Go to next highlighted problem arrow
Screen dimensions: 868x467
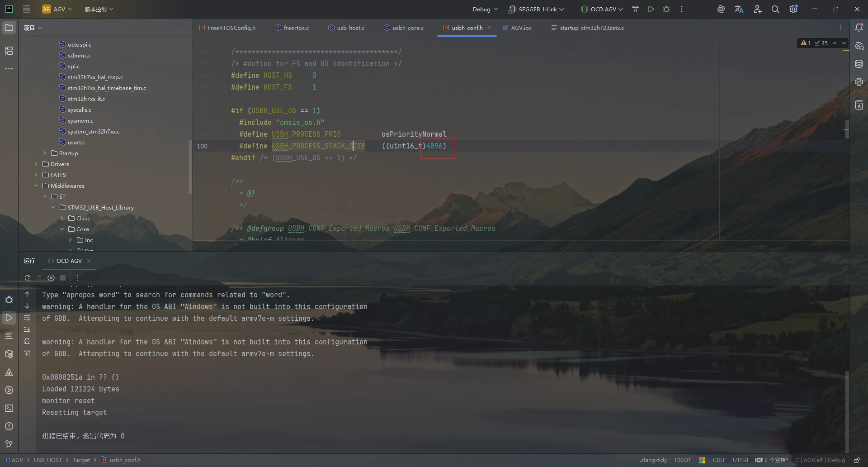point(844,43)
